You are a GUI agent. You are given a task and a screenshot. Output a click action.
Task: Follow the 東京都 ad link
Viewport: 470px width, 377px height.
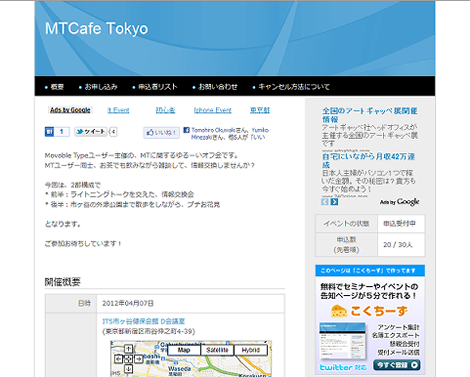(260, 110)
